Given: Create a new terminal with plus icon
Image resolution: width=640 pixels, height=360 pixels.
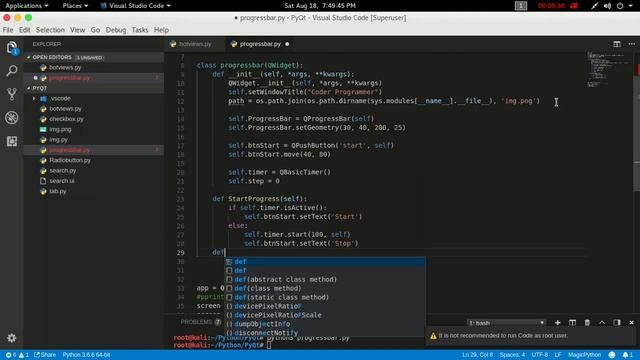Looking at the screenshot, I should (558, 322).
